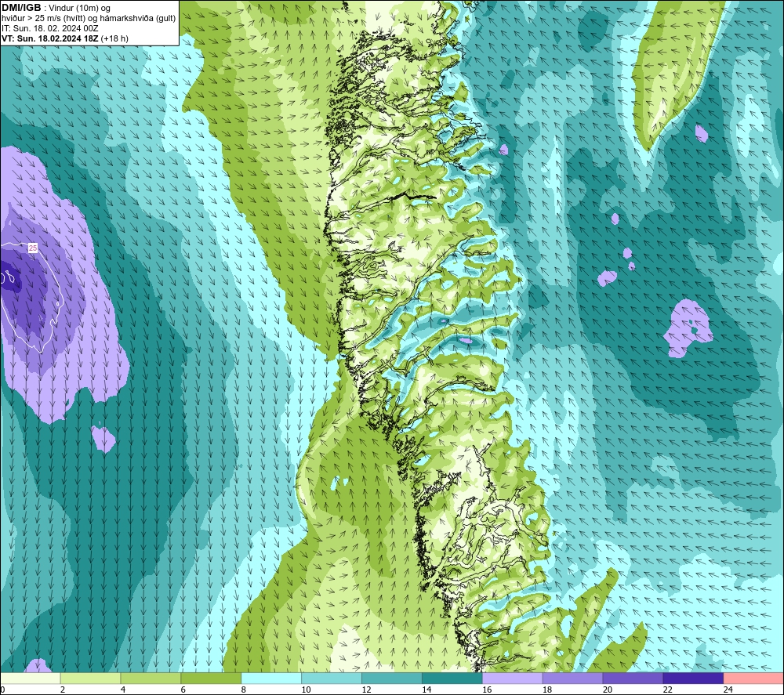Click the legend scale label "0"
Image resolution: width=784 pixels, height=695 pixels.
(x=2, y=690)
